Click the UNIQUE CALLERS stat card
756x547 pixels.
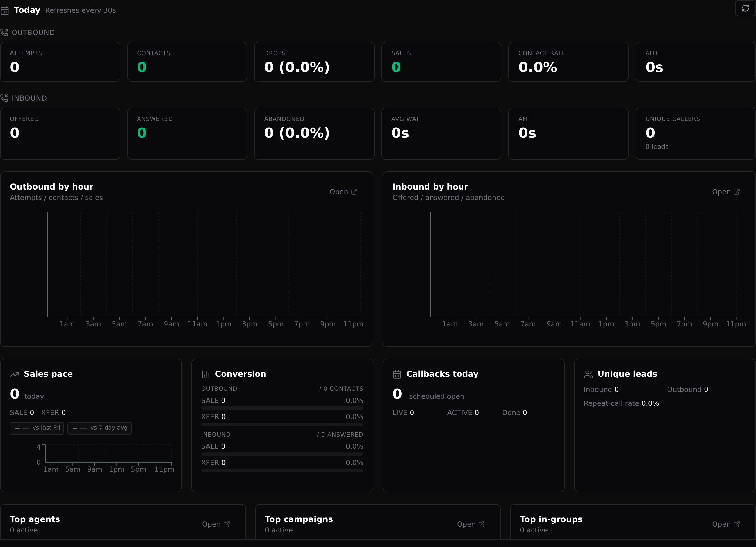pos(695,134)
